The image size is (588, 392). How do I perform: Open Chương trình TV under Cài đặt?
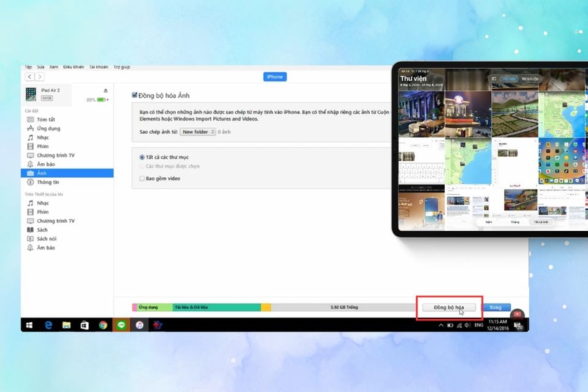56,155
